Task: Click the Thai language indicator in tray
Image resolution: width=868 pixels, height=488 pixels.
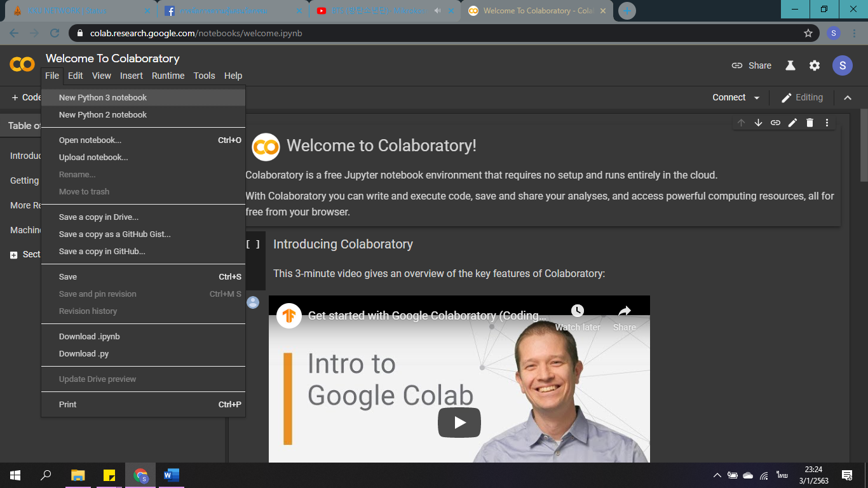Action: pos(782,475)
